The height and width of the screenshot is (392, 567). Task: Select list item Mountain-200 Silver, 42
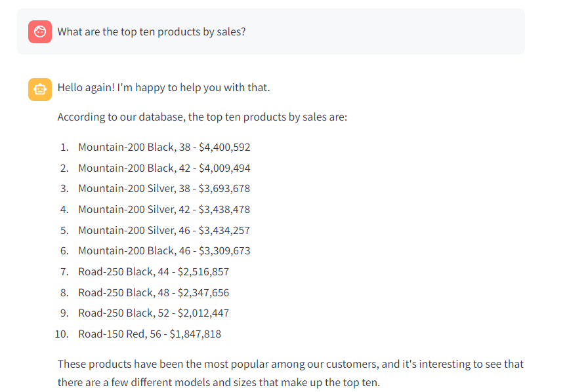point(164,209)
